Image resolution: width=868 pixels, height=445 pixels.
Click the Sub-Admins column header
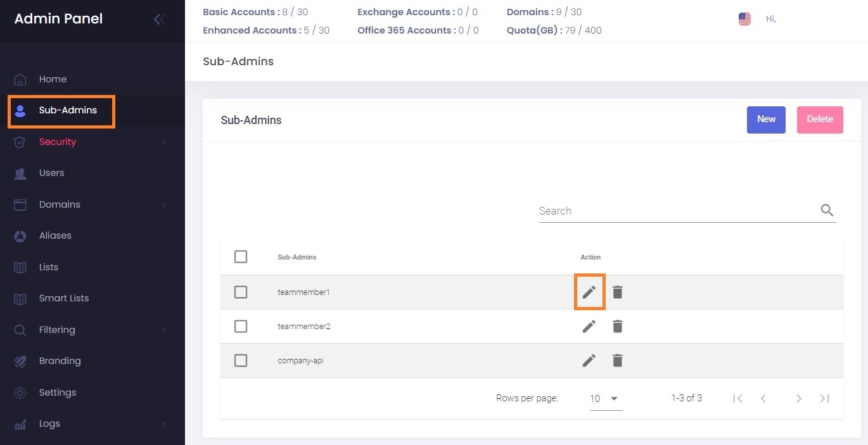[x=297, y=257]
